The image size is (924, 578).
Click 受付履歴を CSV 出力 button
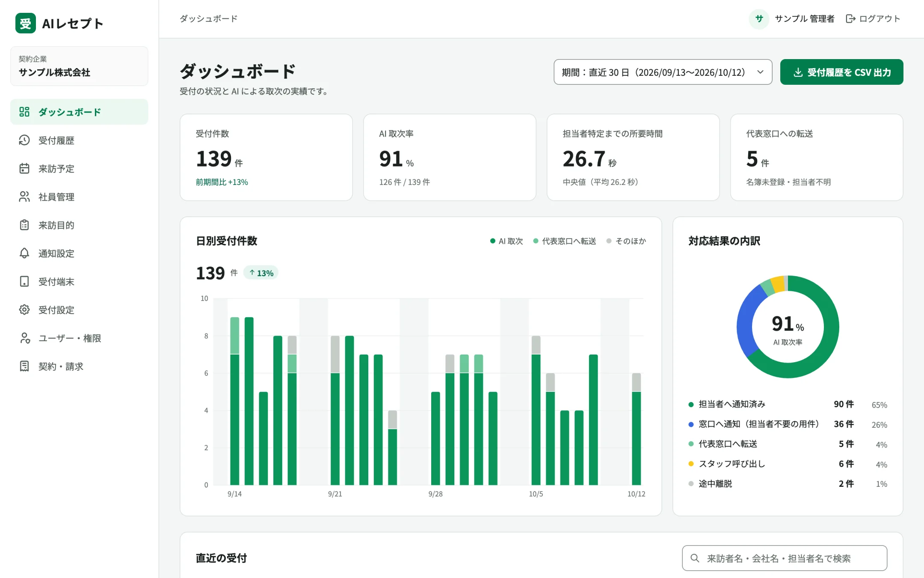[841, 72]
